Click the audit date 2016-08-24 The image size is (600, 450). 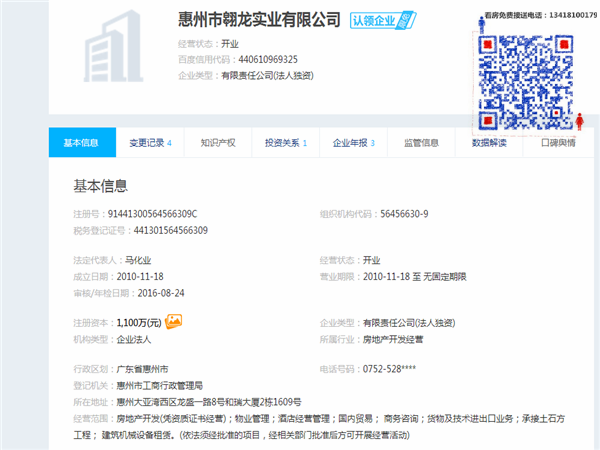161,293
